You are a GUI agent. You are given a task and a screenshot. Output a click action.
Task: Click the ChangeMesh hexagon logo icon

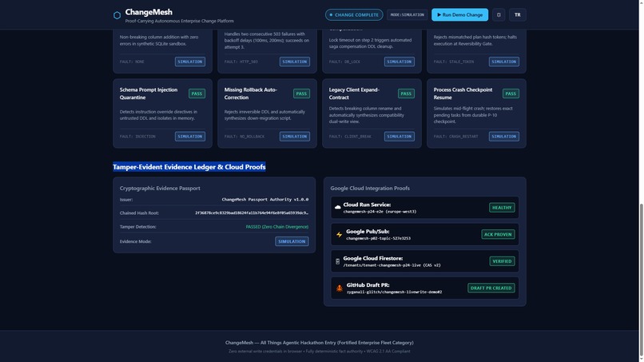pyautogui.click(x=117, y=15)
